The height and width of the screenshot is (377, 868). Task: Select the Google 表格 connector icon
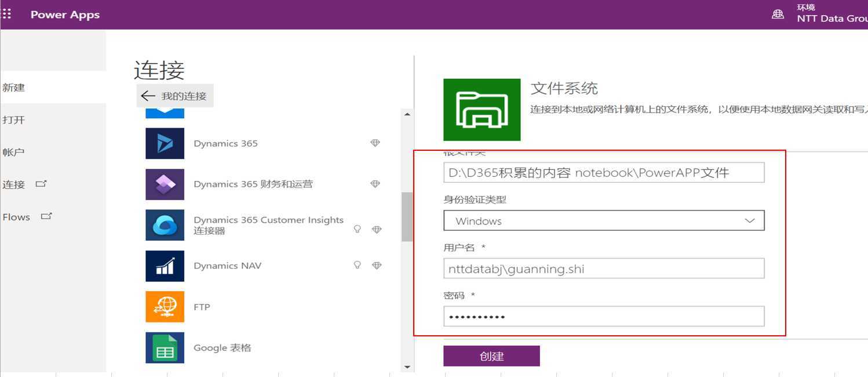coord(165,347)
